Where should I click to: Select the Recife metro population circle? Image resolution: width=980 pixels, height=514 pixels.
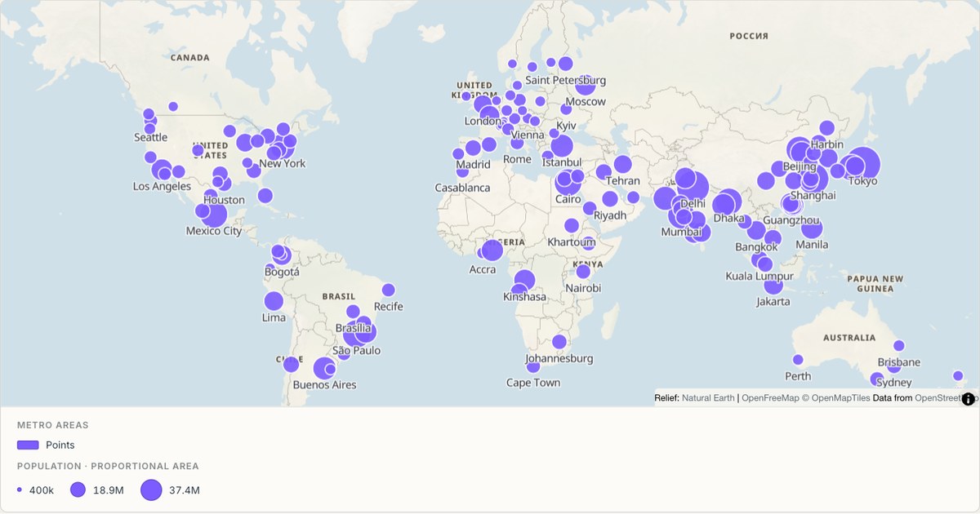389,290
